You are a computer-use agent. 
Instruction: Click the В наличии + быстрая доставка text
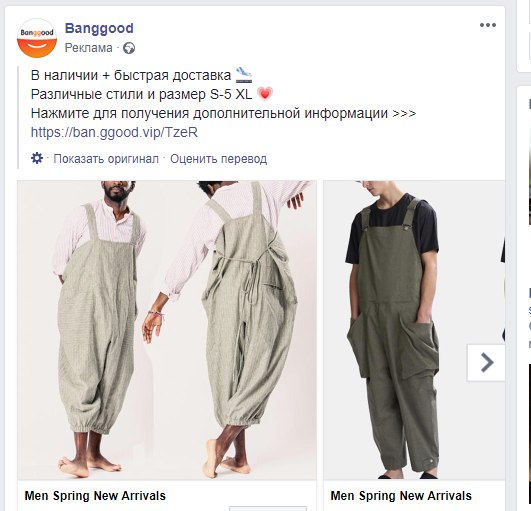(x=131, y=75)
